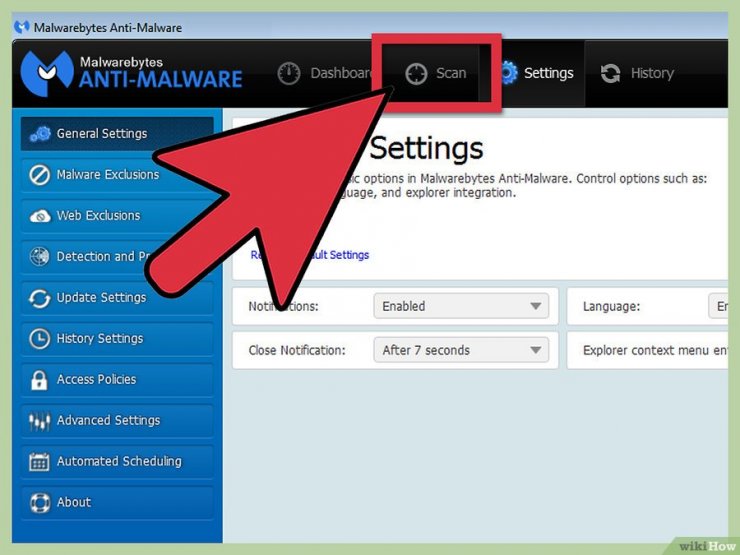The height and width of the screenshot is (555, 740).
Task: Click the Malware Exclusions prohibited icon
Action: pyautogui.click(x=40, y=175)
